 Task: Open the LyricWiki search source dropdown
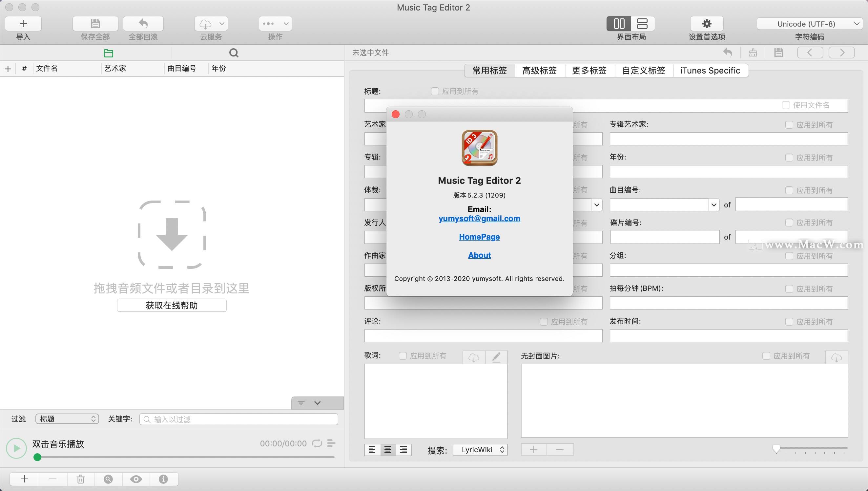coord(480,450)
